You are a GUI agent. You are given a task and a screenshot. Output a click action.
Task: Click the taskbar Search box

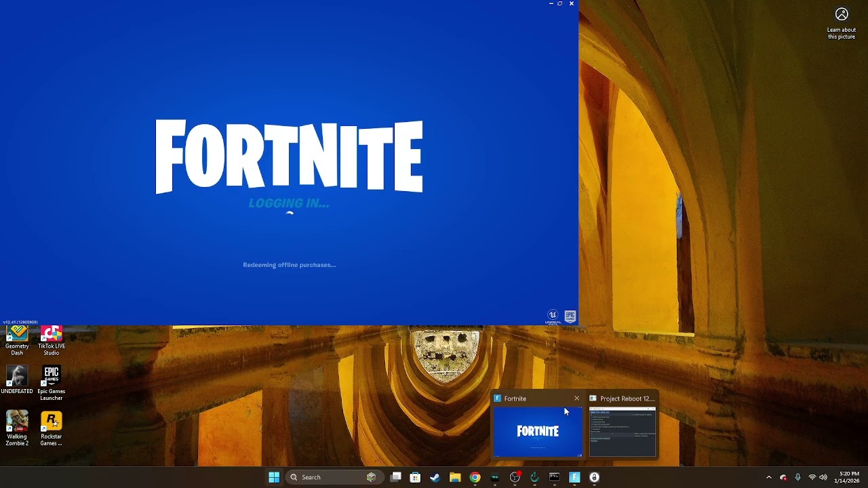pyautogui.click(x=334, y=477)
